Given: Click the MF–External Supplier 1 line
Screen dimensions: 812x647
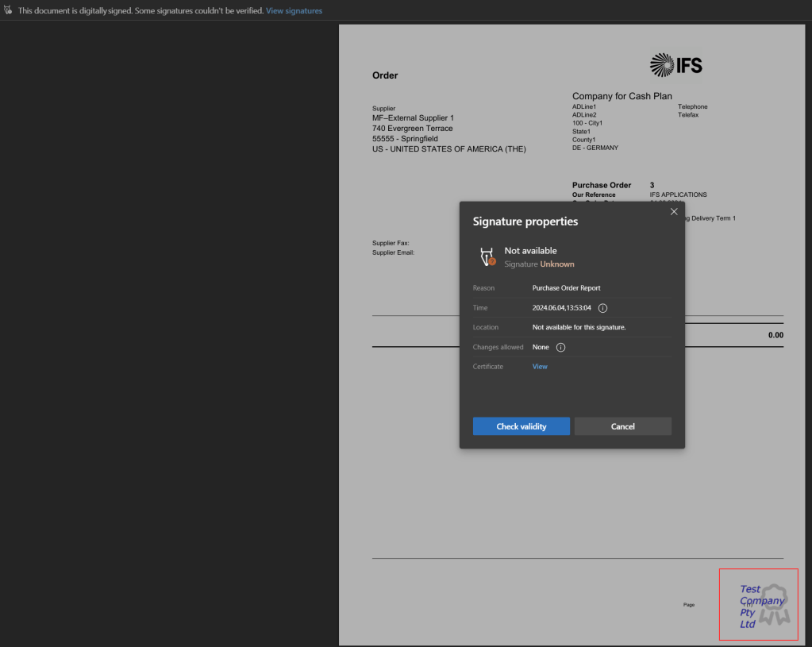Looking at the screenshot, I should coord(413,118).
